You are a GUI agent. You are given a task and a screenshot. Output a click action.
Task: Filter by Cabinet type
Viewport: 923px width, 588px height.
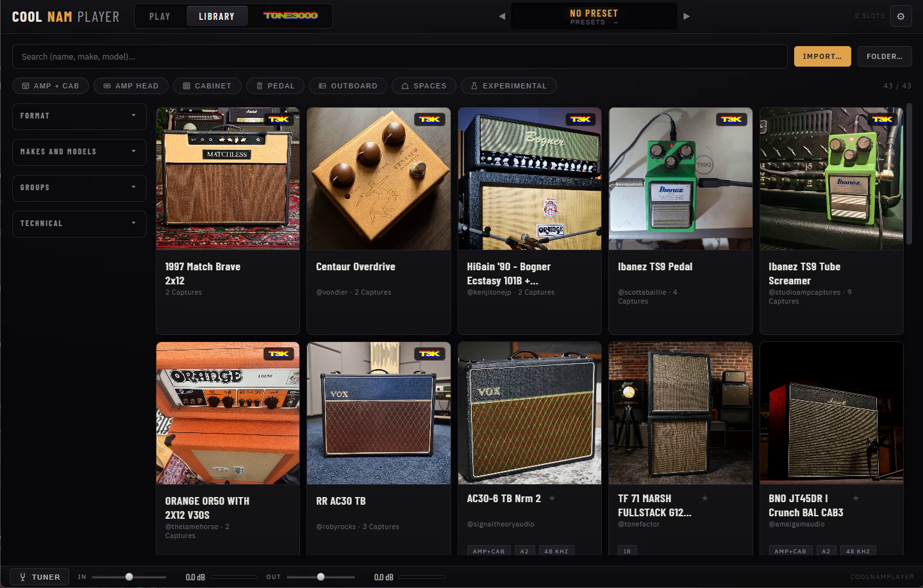(207, 86)
